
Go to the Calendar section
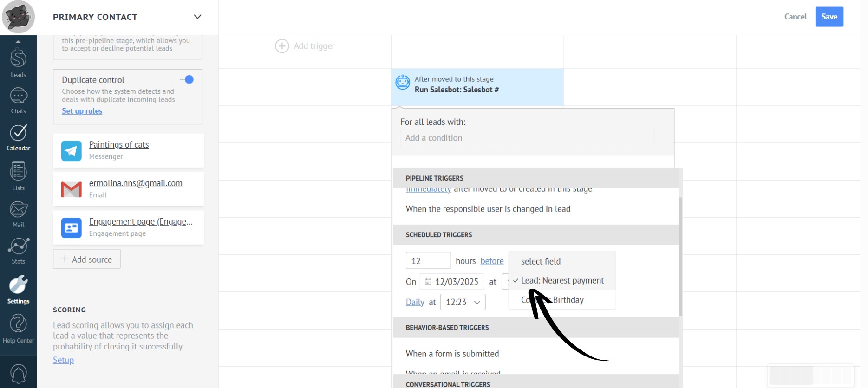click(x=18, y=138)
